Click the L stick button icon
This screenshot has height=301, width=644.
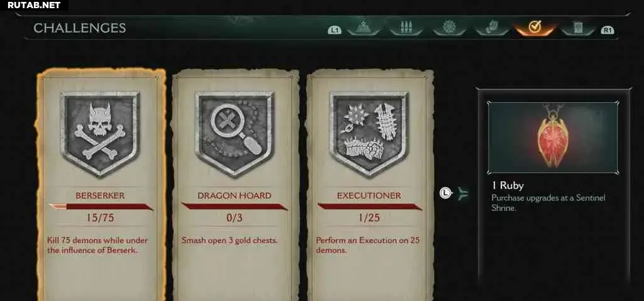point(445,192)
